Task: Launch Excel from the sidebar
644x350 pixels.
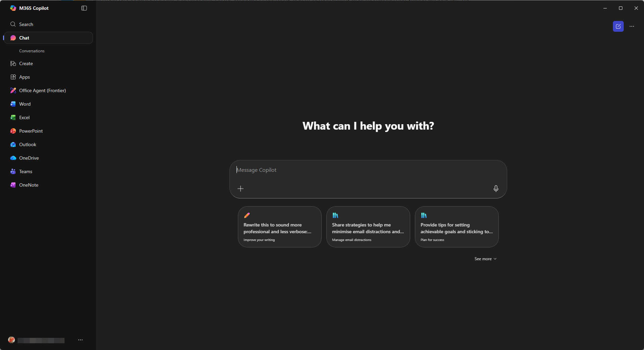Action: pyautogui.click(x=24, y=117)
